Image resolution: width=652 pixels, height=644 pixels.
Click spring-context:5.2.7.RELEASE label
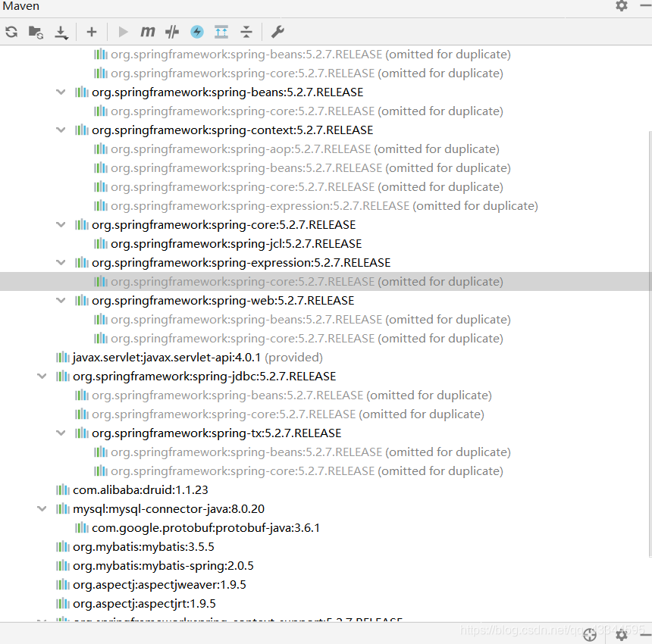pyautogui.click(x=233, y=130)
